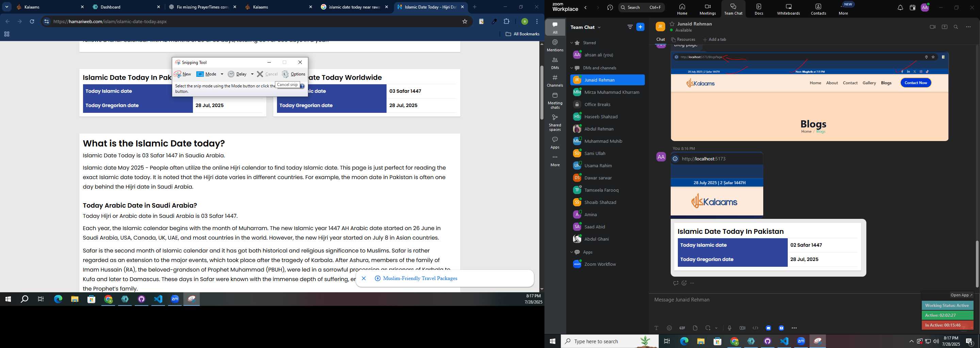Open chat list filter icon
980x348 pixels.
tap(630, 27)
